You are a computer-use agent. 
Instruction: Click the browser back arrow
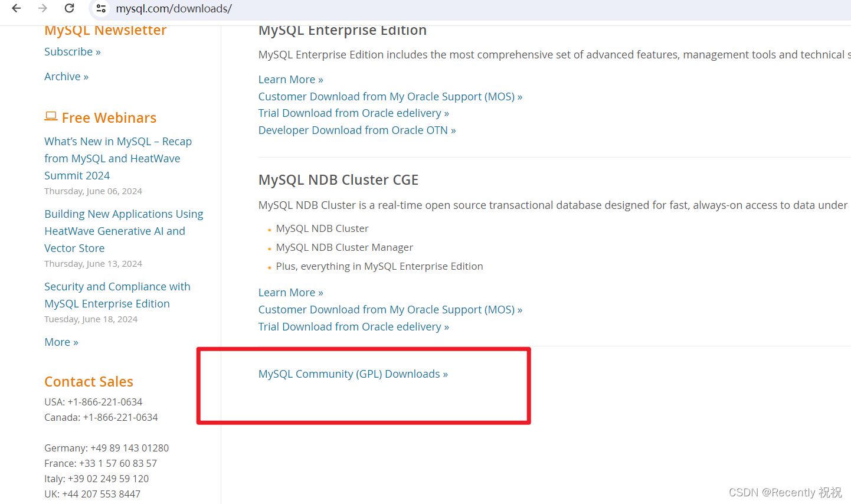coord(17,8)
